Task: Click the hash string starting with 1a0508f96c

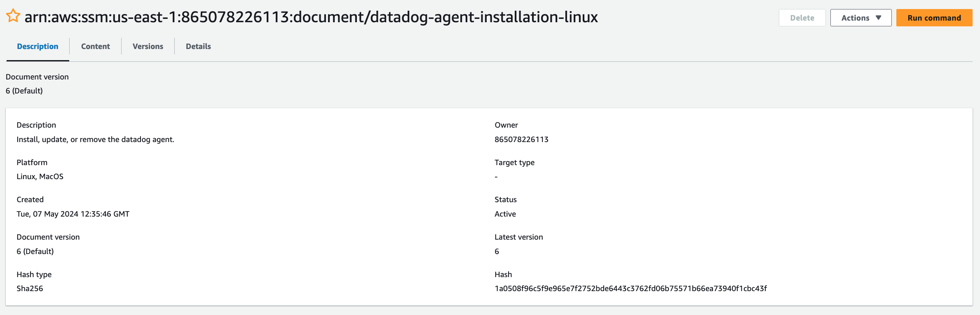Action: [x=631, y=289]
